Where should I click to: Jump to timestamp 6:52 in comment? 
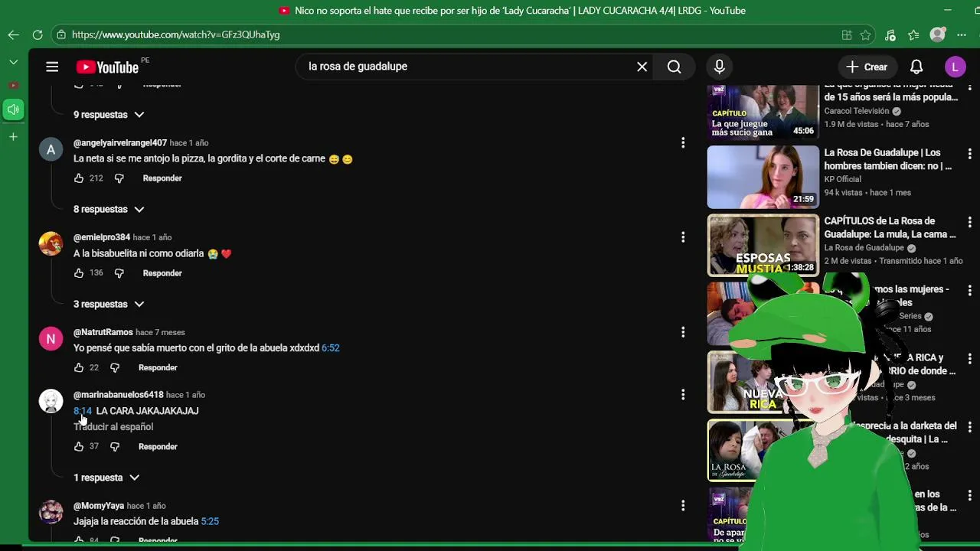coord(331,348)
